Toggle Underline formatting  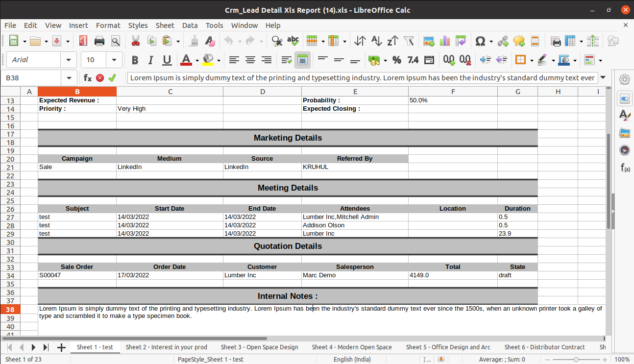tap(167, 60)
